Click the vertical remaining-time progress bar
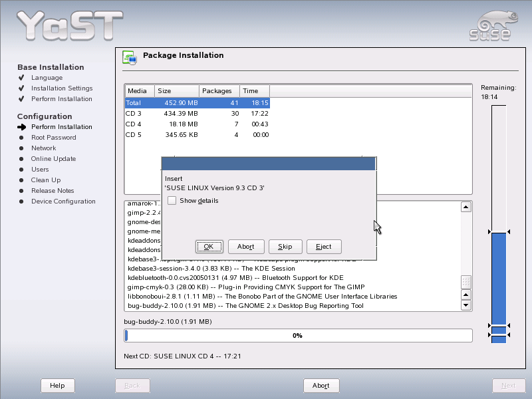532x399 pixels. (499, 224)
